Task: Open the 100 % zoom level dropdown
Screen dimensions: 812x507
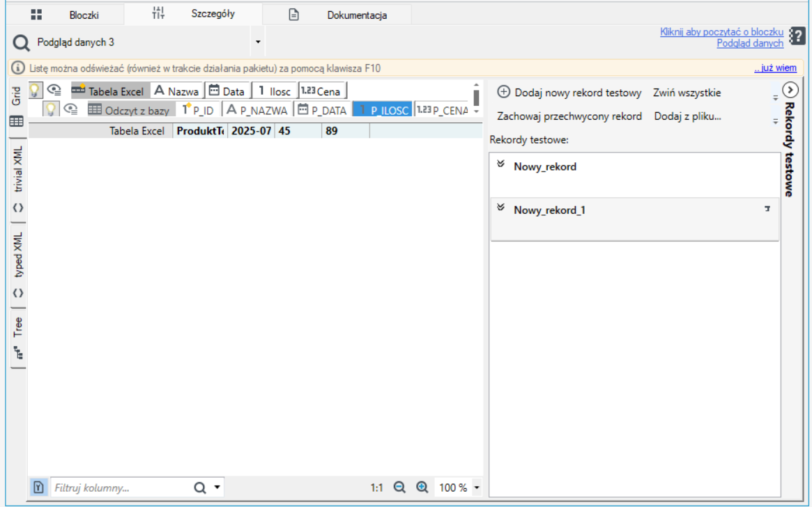Action: pos(477,487)
